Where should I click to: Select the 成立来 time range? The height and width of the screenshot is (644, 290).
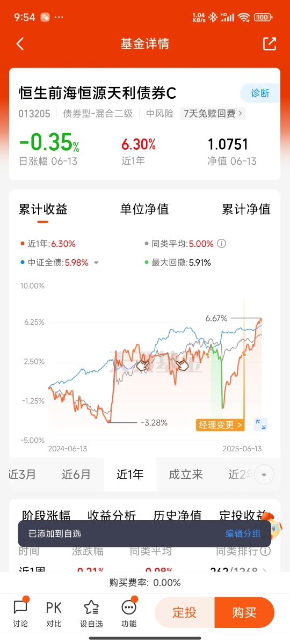pyautogui.click(x=186, y=474)
